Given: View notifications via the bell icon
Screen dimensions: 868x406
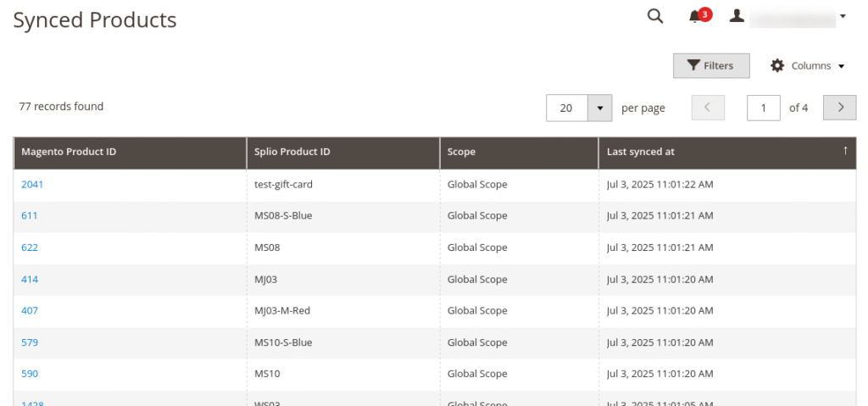Looking at the screenshot, I should point(696,17).
